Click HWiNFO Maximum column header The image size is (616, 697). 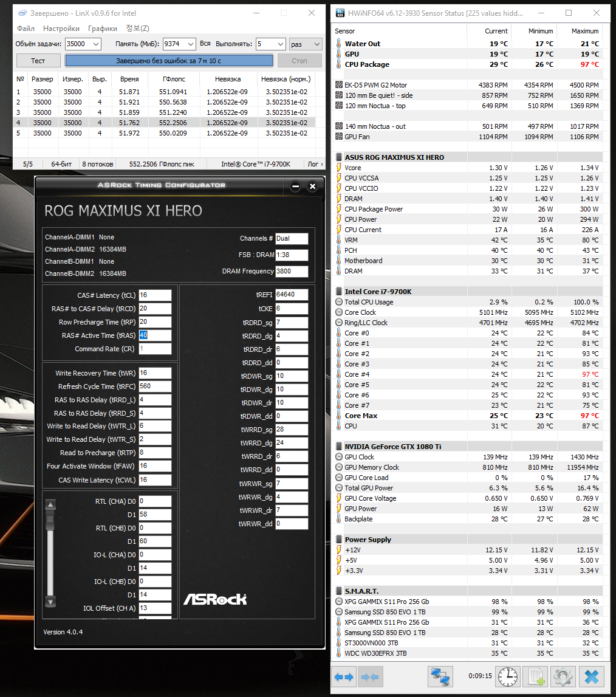coord(580,31)
